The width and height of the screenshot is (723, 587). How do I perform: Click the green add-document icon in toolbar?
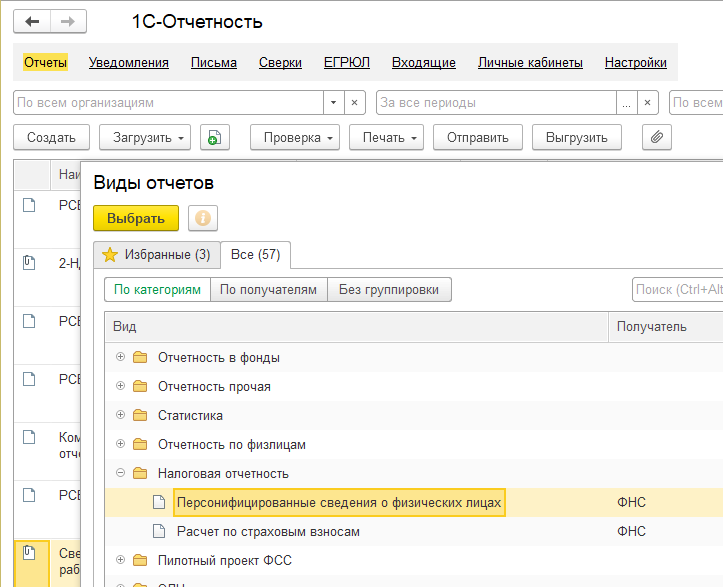click(x=214, y=137)
